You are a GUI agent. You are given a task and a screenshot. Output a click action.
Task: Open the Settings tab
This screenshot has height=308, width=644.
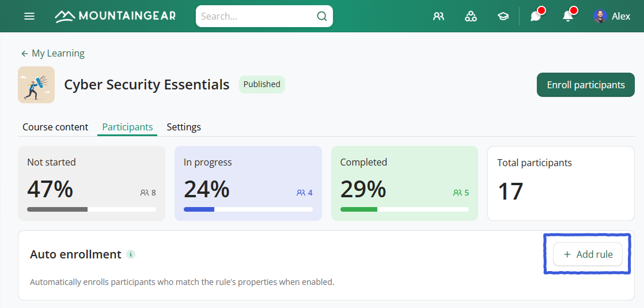click(184, 127)
